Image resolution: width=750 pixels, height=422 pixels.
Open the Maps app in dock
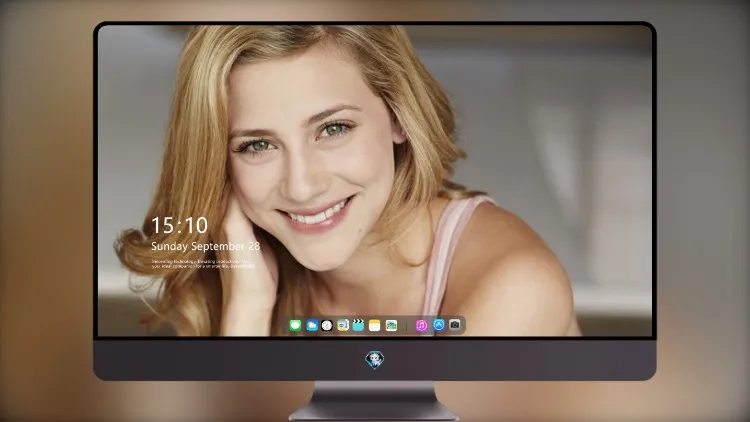point(343,325)
